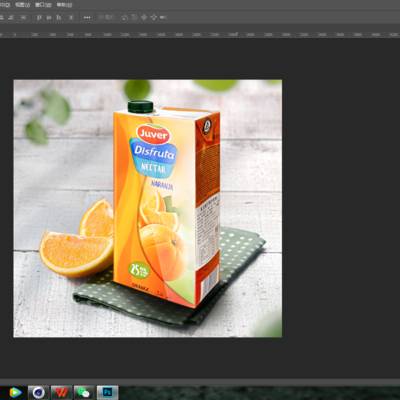
Task: Click the Juver juice carton on canvas
Action: click(166, 203)
